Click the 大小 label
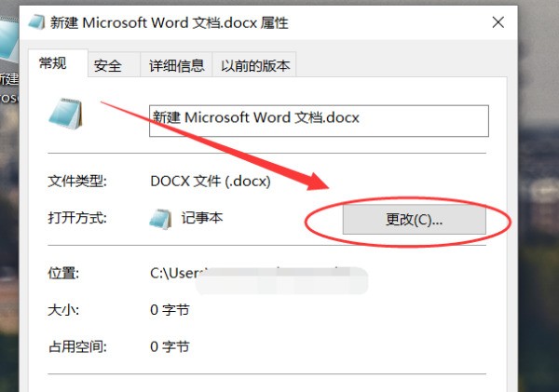The width and height of the screenshot is (559, 392). coord(63,309)
